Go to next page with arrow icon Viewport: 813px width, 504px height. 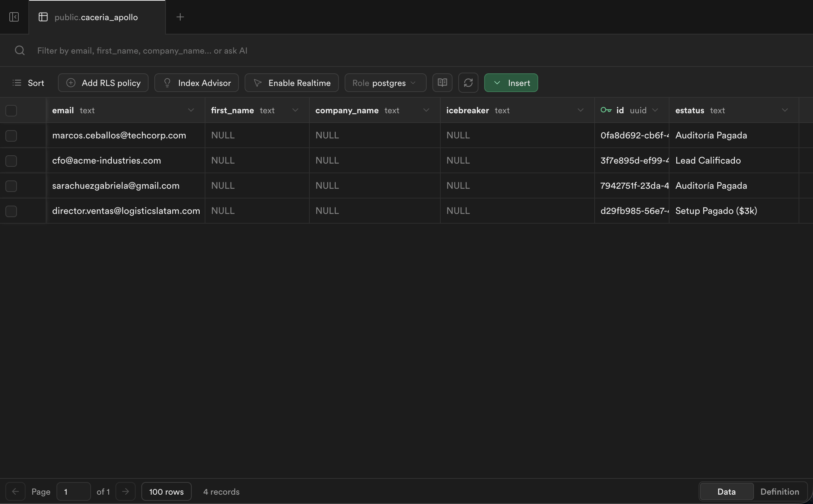click(x=126, y=491)
